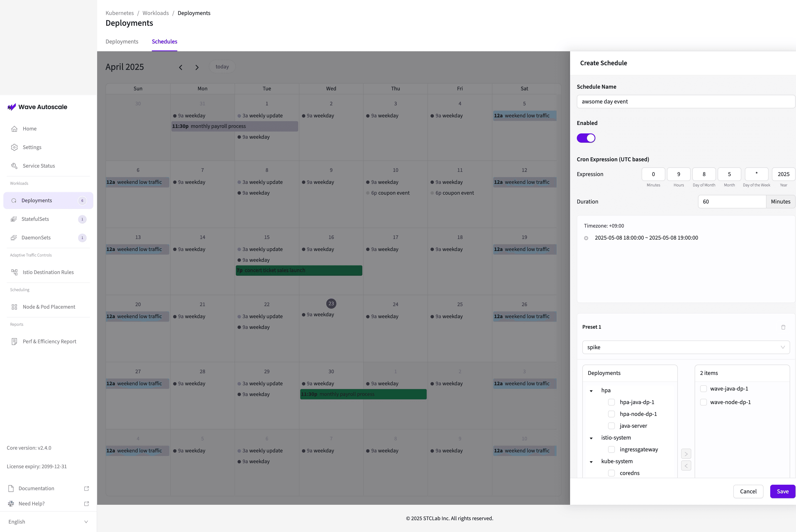The width and height of the screenshot is (796, 532).
Task: Check the java-server checkbox
Action: pyautogui.click(x=611, y=426)
